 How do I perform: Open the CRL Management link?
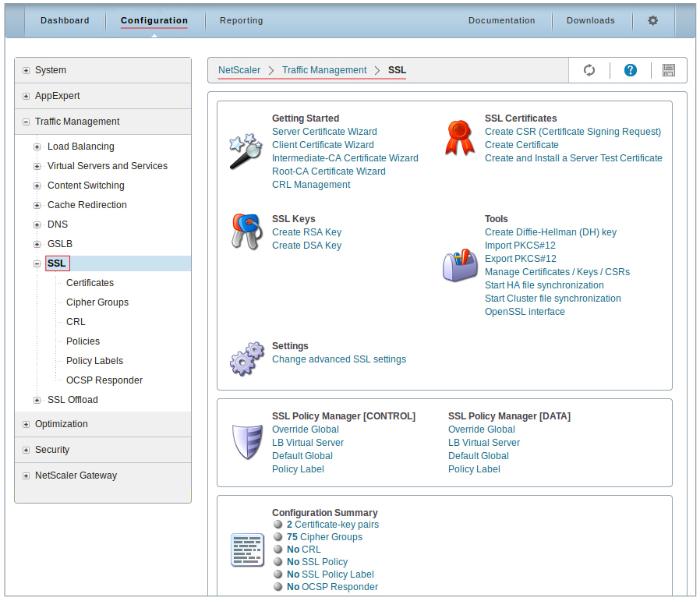[x=311, y=185]
